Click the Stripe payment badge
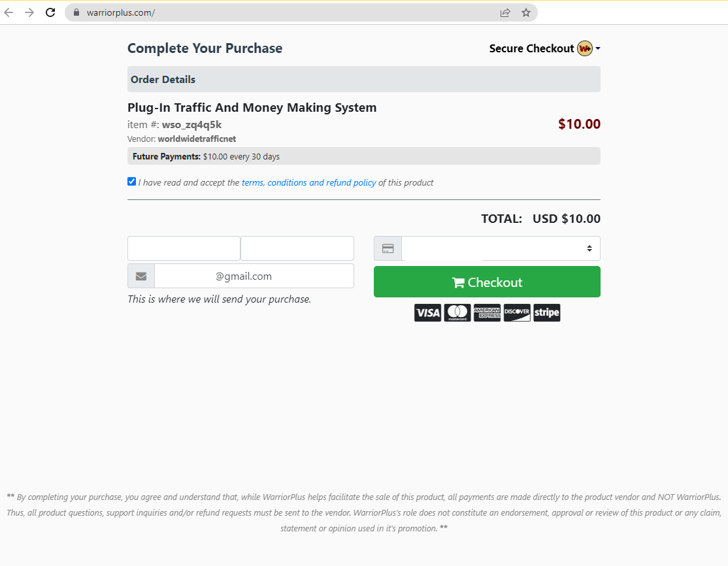Viewport: 728px width, 566px height. point(546,312)
